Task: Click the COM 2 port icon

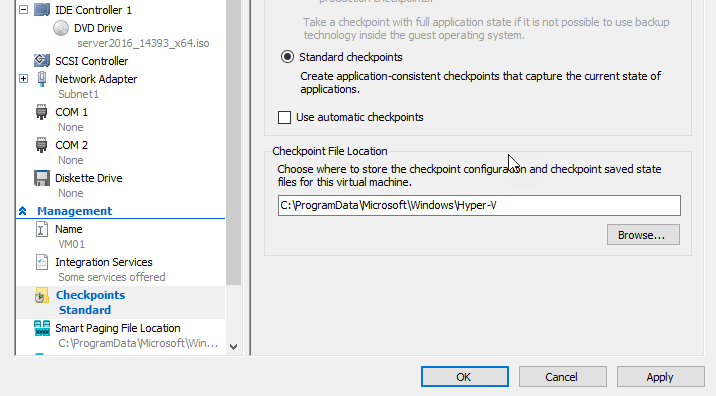Action: (42, 145)
